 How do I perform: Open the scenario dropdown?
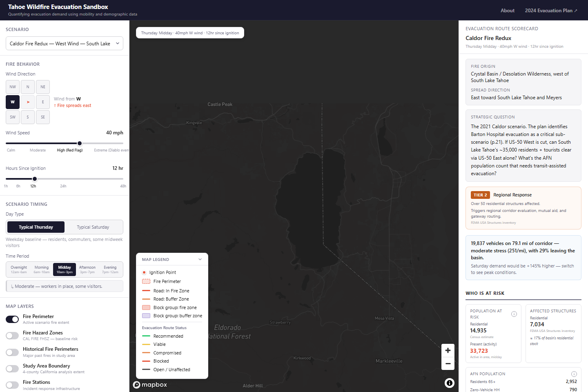tap(65, 44)
